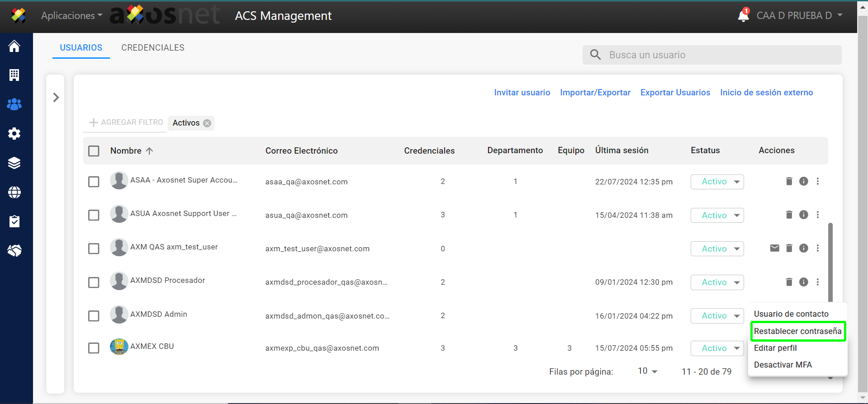
Task: Toggle the select-all checkbox in header
Action: (94, 151)
